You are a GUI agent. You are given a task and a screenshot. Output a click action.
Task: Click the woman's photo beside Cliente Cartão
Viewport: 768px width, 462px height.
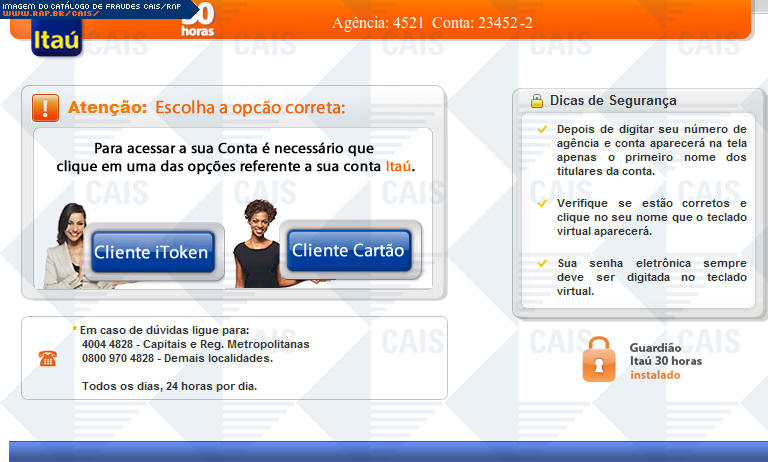[256, 243]
